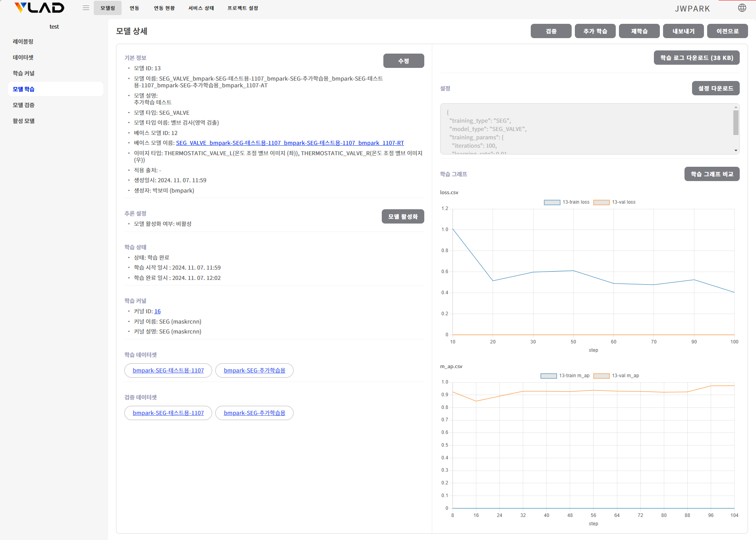Screen dimensions: 756x540
Task: Toggle 13-train m_ap legend swatch
Action: (x=549, y=376)
